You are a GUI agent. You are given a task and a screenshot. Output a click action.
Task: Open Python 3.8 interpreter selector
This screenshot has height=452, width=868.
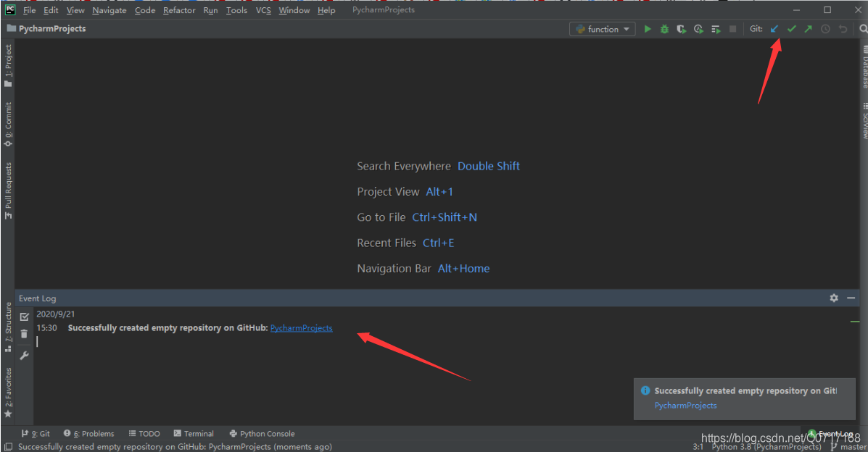coord(766,446)
